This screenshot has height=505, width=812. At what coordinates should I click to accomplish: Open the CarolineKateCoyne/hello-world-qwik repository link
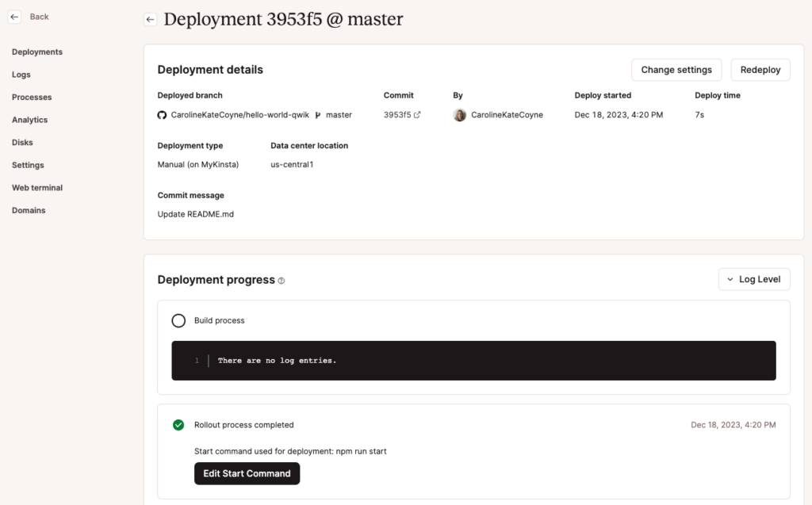pos(239,115)
